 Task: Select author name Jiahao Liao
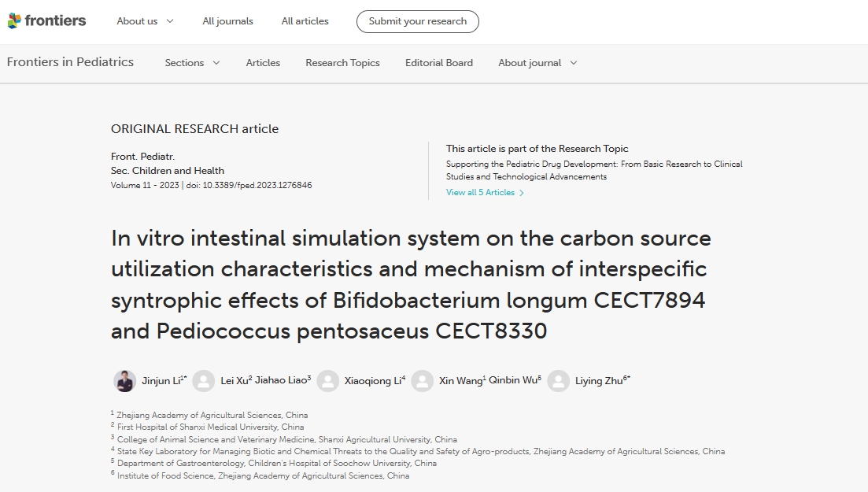click(x=283, y=380)
